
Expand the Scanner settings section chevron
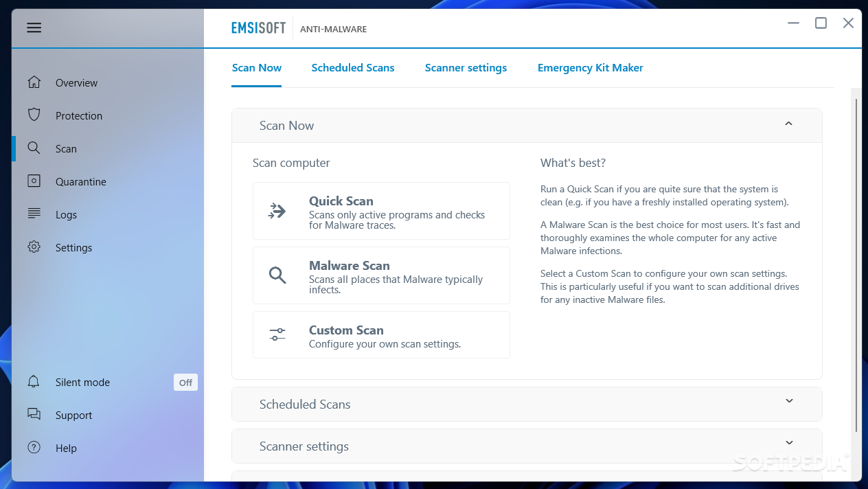click(x=789, y=443)
